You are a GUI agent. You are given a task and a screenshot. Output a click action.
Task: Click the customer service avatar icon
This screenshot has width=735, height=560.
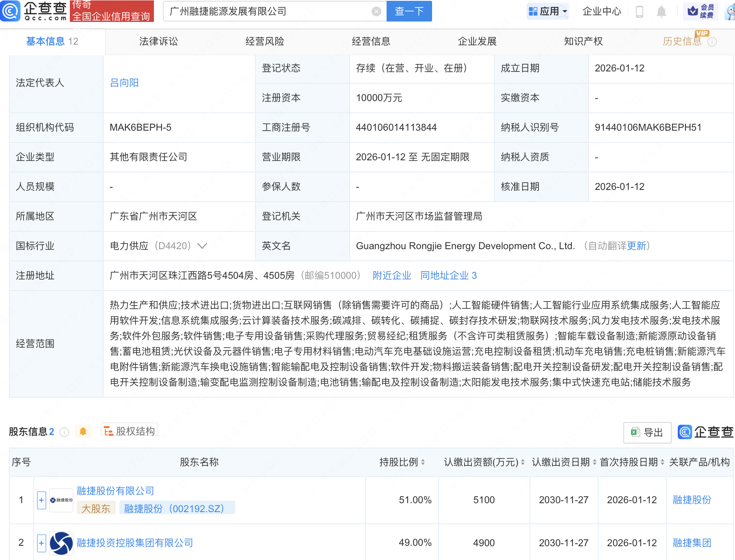click(x=729, y=12)
